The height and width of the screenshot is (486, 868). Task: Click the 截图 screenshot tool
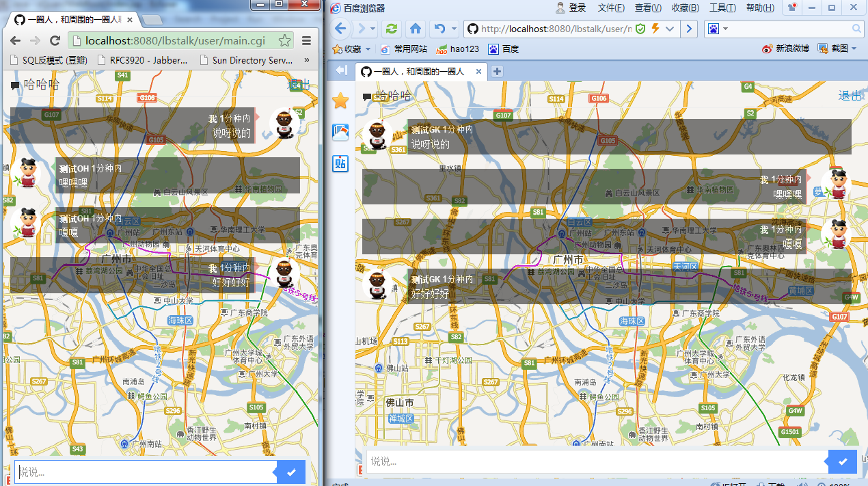(832, 49)
